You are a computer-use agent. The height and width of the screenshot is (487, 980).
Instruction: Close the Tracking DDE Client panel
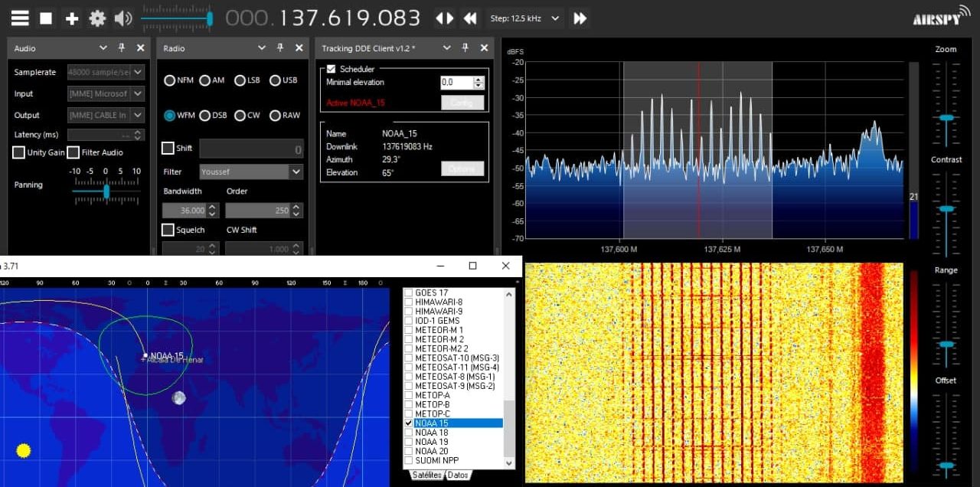pyautogui.click(x=484, y=47)
